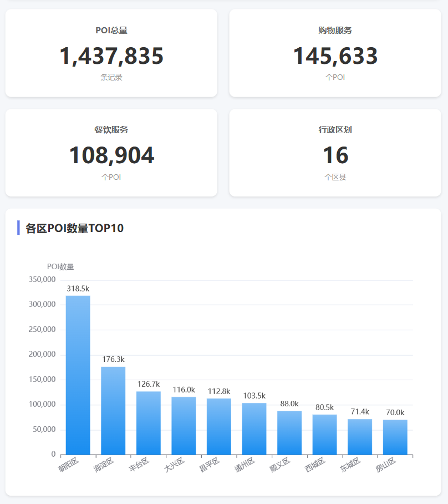Select the 顺义区 bar in the chart

[289, 432]
